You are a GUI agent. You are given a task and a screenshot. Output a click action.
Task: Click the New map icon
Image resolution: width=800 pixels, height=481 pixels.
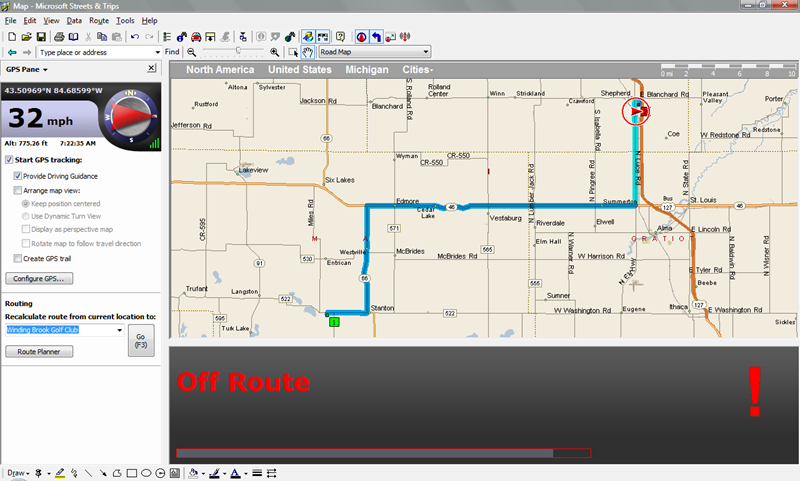[x=12, y=37]
